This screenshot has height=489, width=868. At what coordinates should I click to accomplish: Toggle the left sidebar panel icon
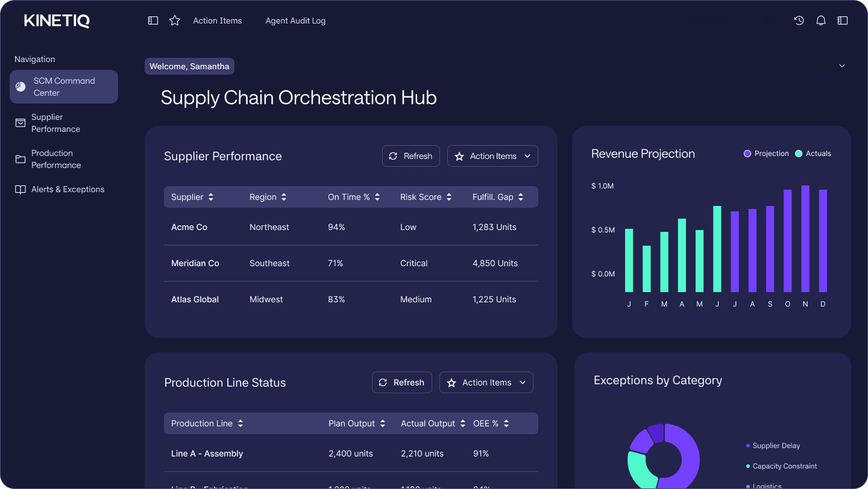[153, 20]
